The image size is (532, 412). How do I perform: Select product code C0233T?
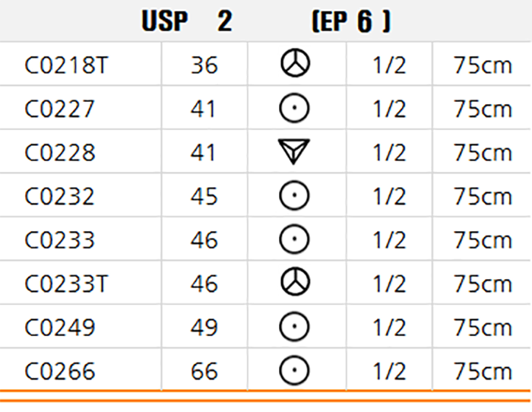coord(67,284)
